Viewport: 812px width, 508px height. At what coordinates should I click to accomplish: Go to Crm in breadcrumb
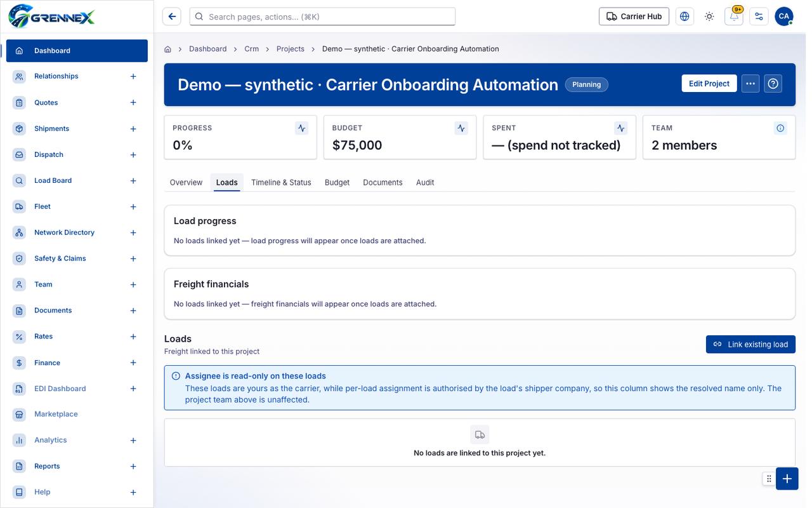pyautogui.click(x=252, y=49)
